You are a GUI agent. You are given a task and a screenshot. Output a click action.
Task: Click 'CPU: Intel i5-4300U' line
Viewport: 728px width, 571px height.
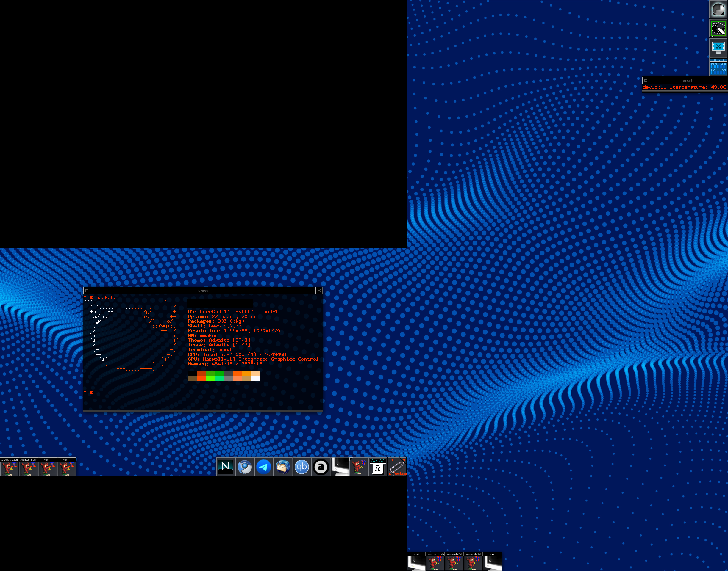[x=238, y=354]
